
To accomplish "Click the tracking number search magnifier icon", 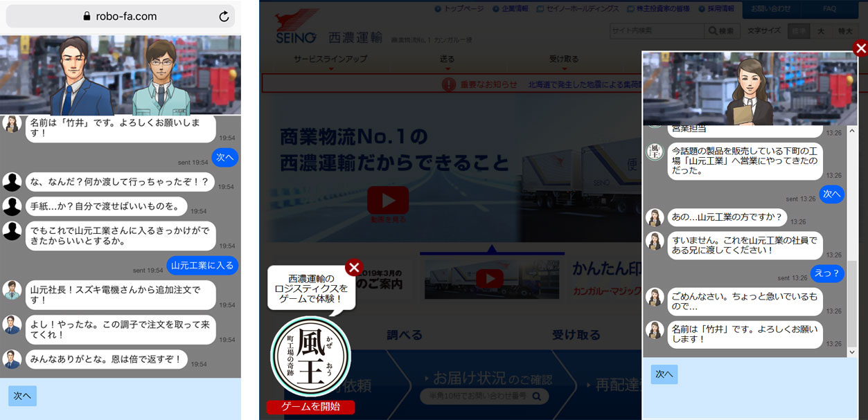I will click(536, 396).
